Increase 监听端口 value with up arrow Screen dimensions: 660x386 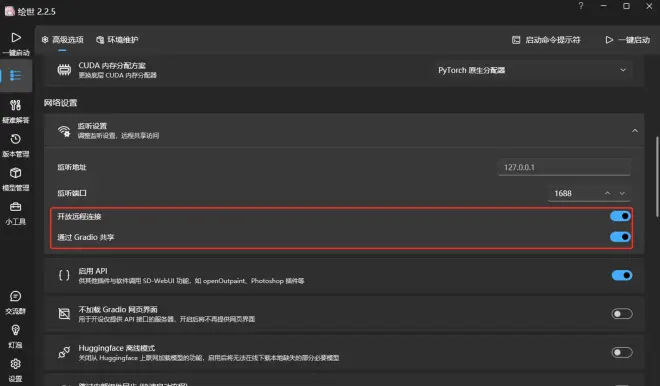[607, 193]
